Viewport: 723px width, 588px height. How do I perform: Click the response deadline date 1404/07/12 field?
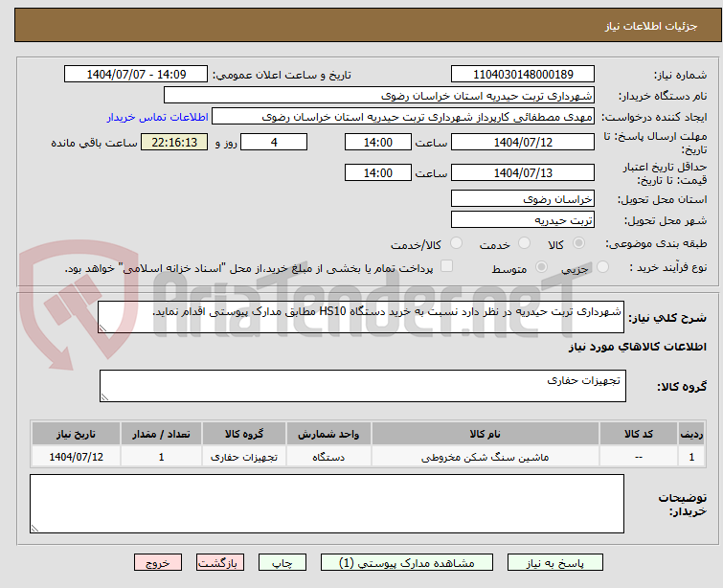coord(523,142)
